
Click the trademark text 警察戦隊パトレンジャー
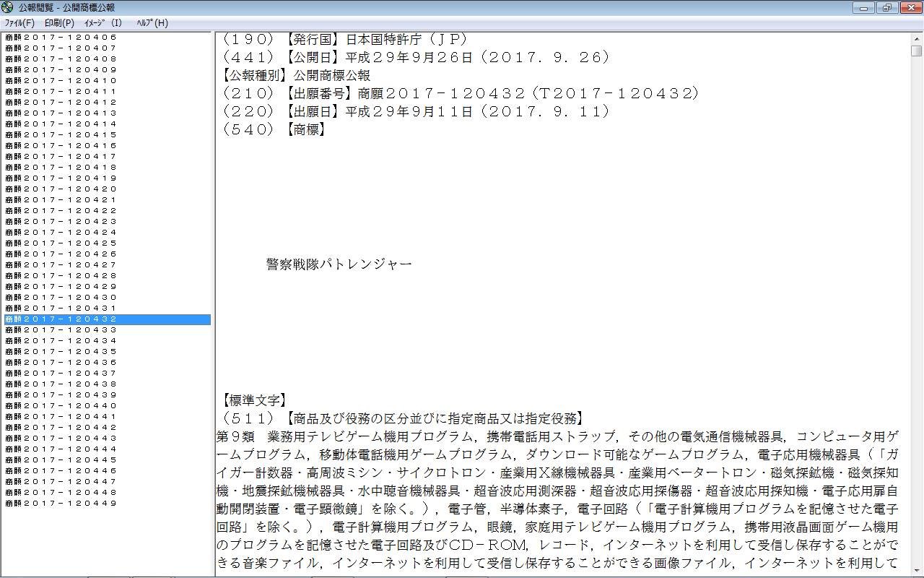[339, 264]
